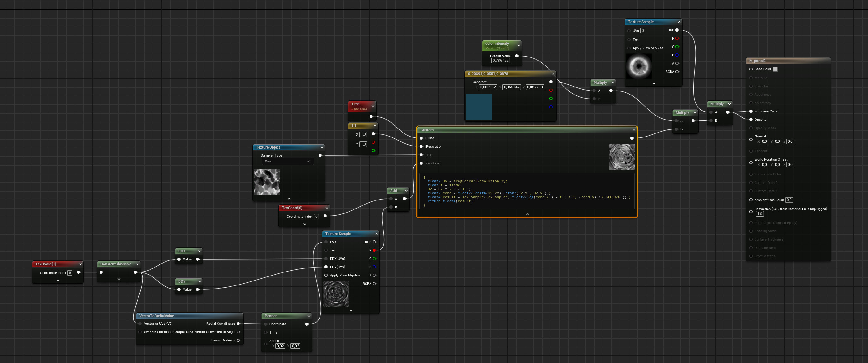Edit the constant X value 0,006982

click(x=488, y=87)
